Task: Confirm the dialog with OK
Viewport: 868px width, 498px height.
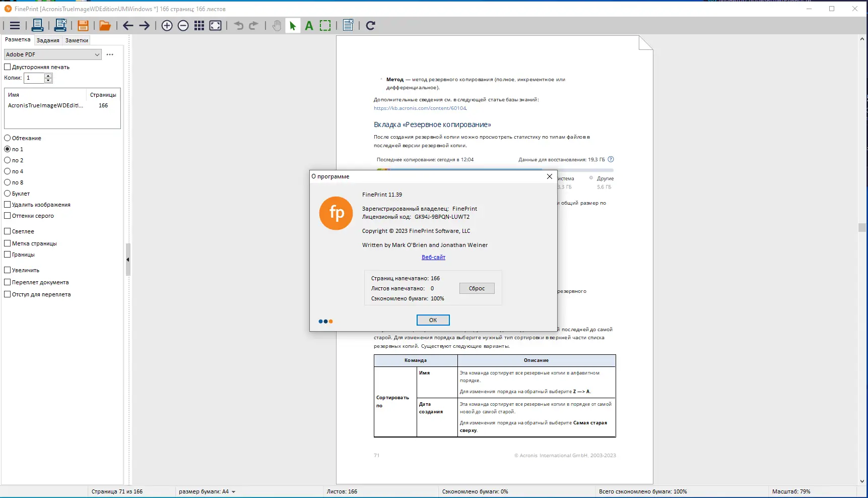Action: (433, 320)
